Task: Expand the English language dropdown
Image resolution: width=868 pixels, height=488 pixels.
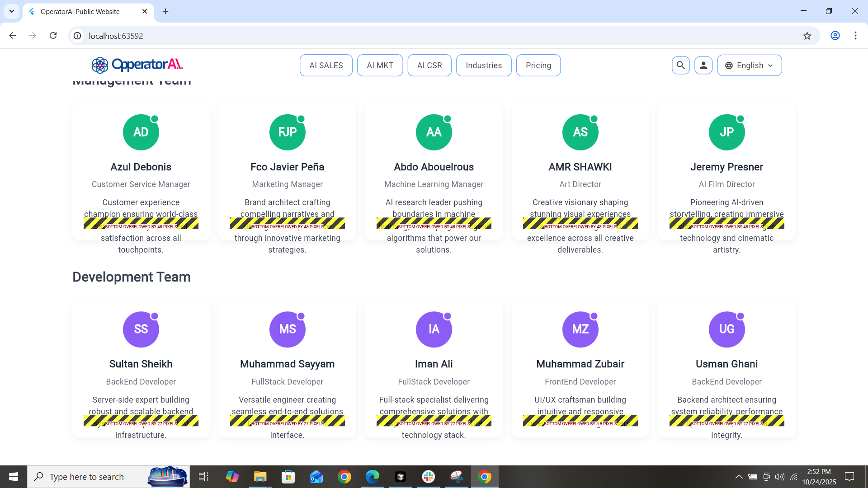Action: (x=749, y=66)
